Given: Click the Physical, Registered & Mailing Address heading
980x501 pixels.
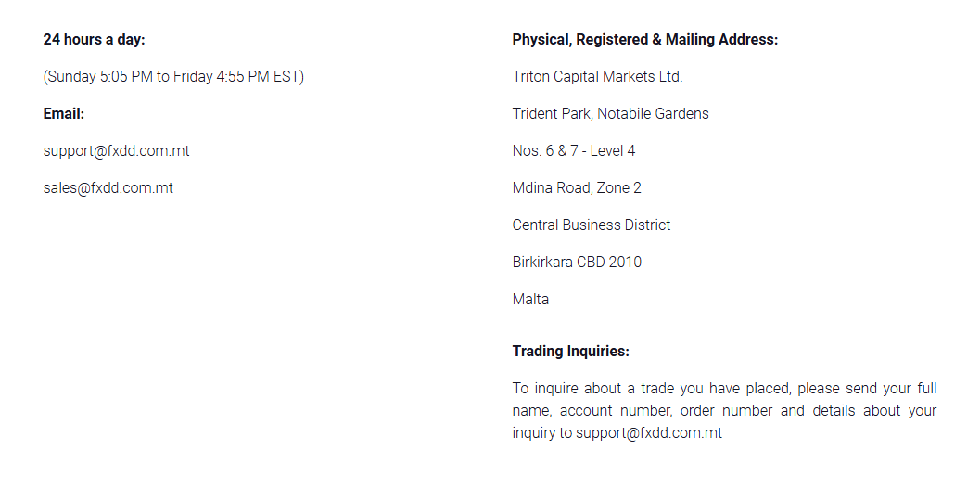Looking at the screenshot, I should pyautogui.click(x=645, y=39).
